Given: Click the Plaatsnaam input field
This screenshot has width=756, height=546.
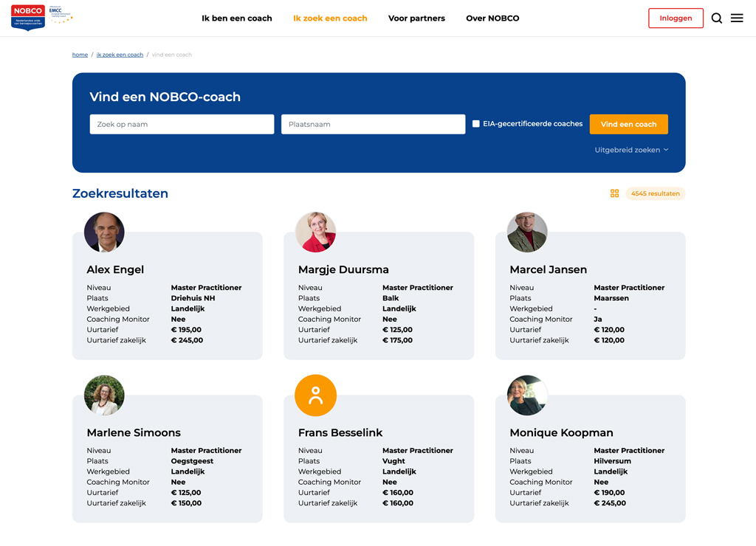Looking at the screenshot, I should pos(373,124).
